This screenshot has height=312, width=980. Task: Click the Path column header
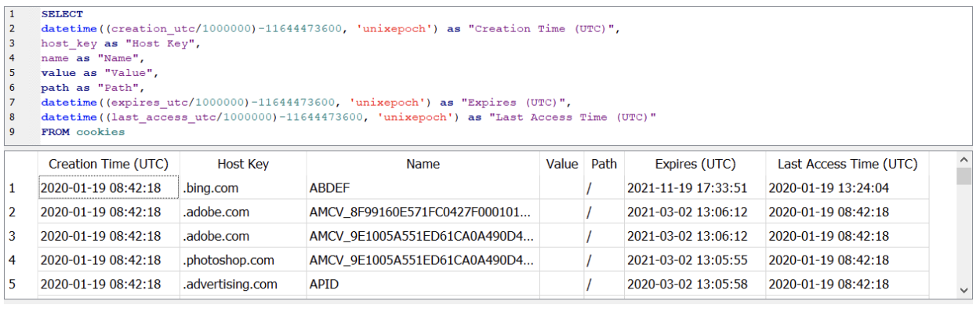coord(604,165)
